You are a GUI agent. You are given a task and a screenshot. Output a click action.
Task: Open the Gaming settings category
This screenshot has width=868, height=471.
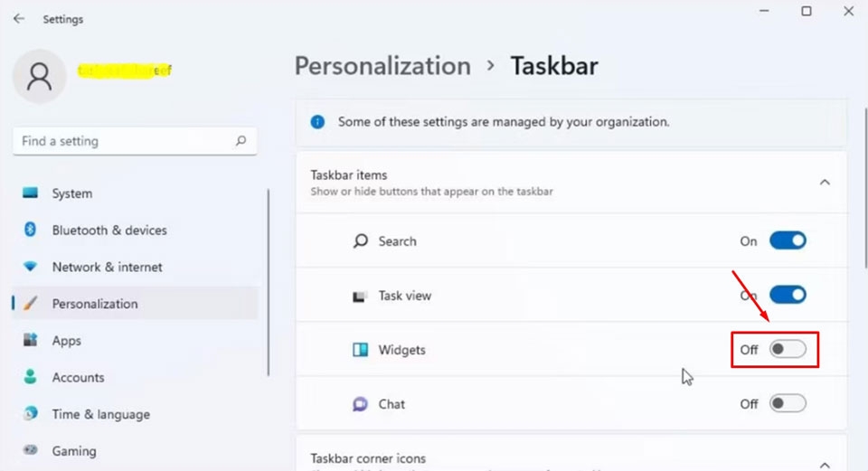135,451
